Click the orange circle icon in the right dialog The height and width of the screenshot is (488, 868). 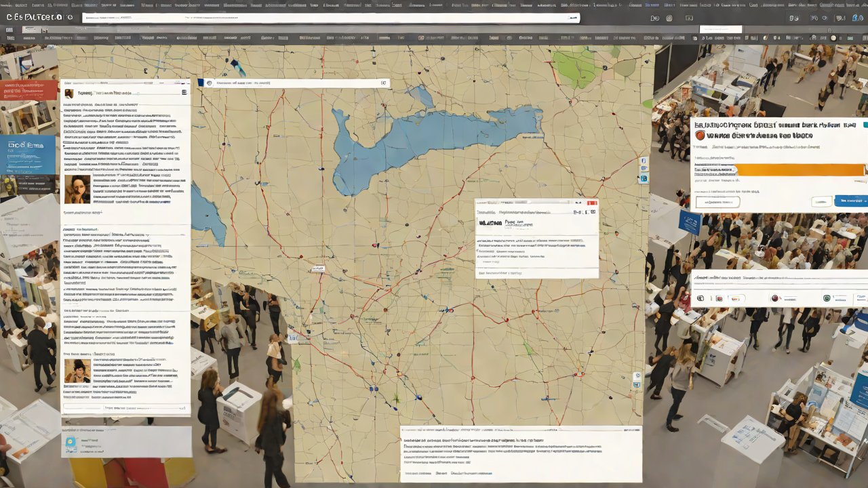(x=700, y=136)
